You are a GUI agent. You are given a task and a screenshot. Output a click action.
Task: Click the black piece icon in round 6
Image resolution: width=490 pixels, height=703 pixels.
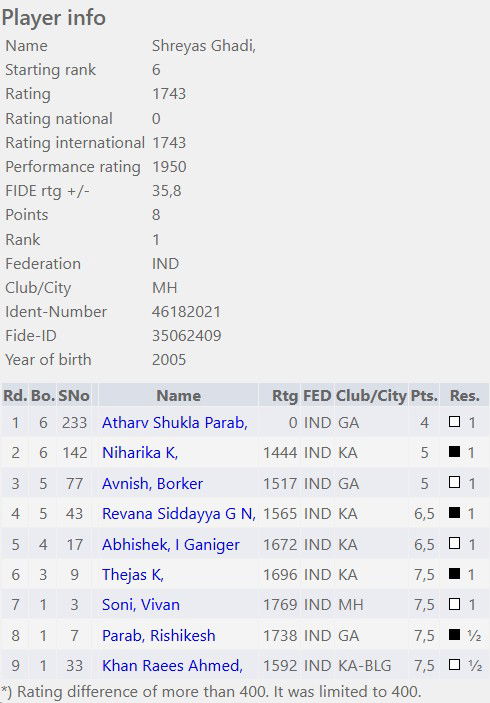(x=455, y=573)
